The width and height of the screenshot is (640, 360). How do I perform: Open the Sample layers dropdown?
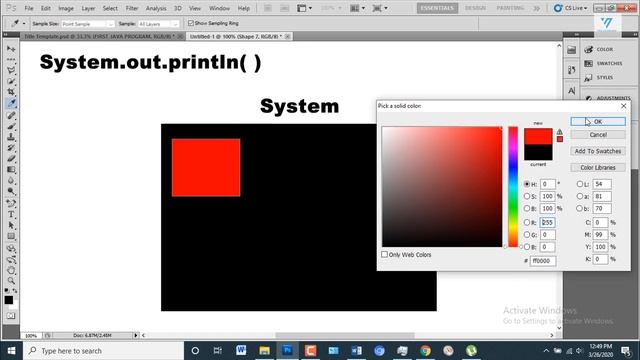pyautogui.click(x=158, y=24)
